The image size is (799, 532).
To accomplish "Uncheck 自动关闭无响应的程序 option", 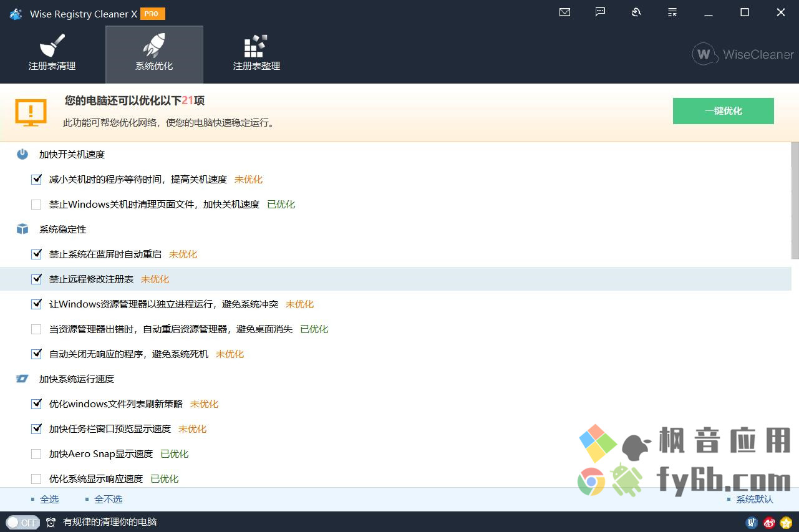I will click(x=36, y=354).
